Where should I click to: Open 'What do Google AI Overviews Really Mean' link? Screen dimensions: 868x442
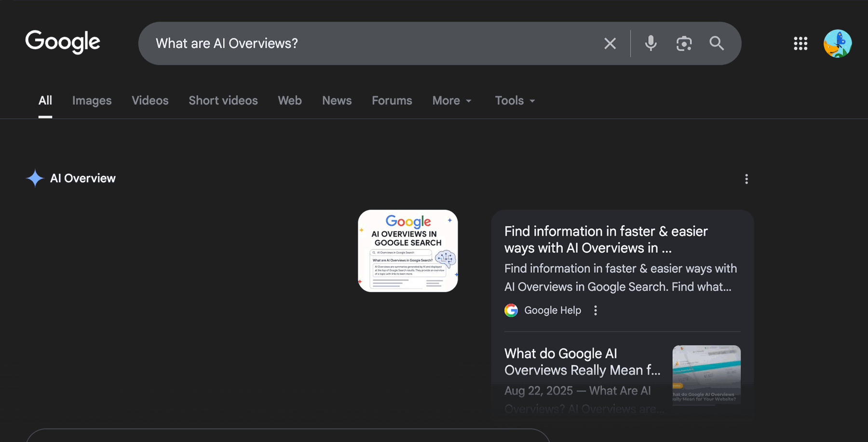coord(582,362)
